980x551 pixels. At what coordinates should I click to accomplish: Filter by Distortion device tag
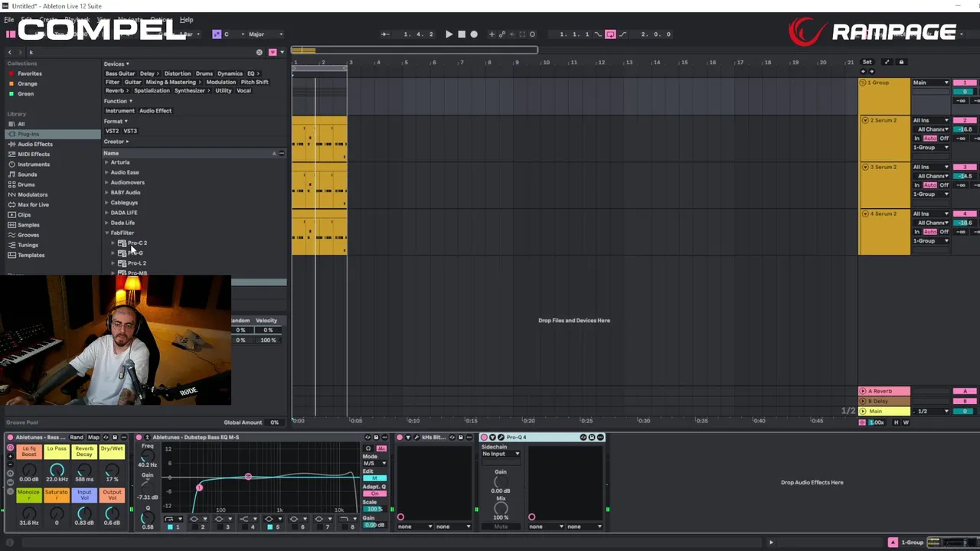pyautogui.click(x=178, y=73)
